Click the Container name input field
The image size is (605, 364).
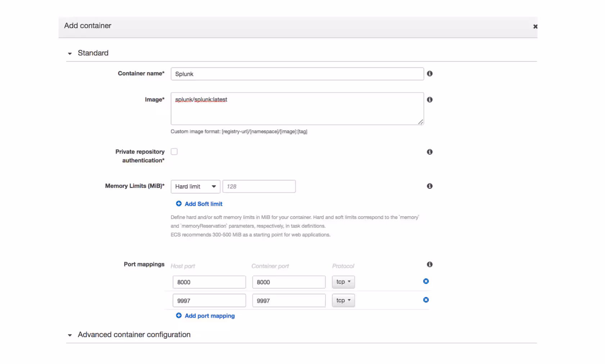tap(297, 74)
